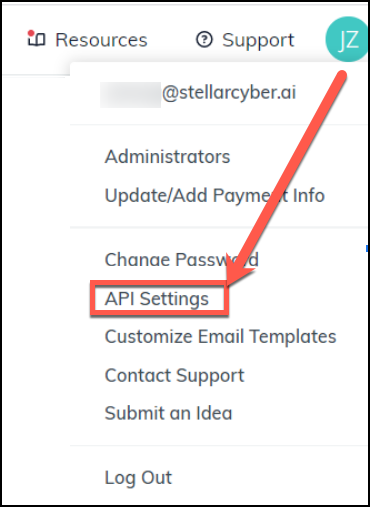
Task: Click the red box highlighting API Settings
Action: pyautogui.click(x=159, y=298)
